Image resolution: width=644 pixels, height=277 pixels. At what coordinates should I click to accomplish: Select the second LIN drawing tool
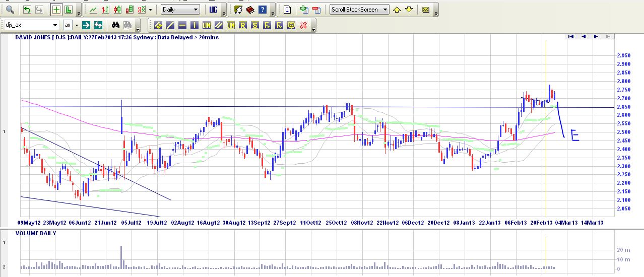pos(231,25)
